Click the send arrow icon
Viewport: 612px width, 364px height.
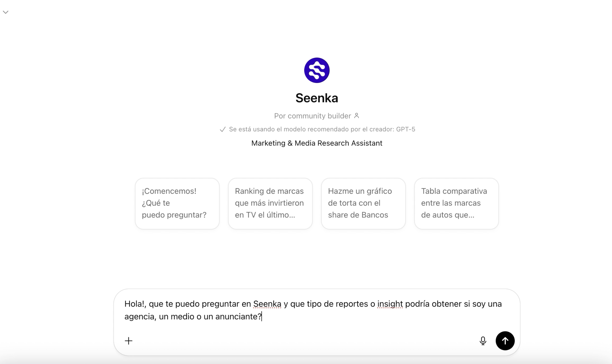tap(505, 341)
